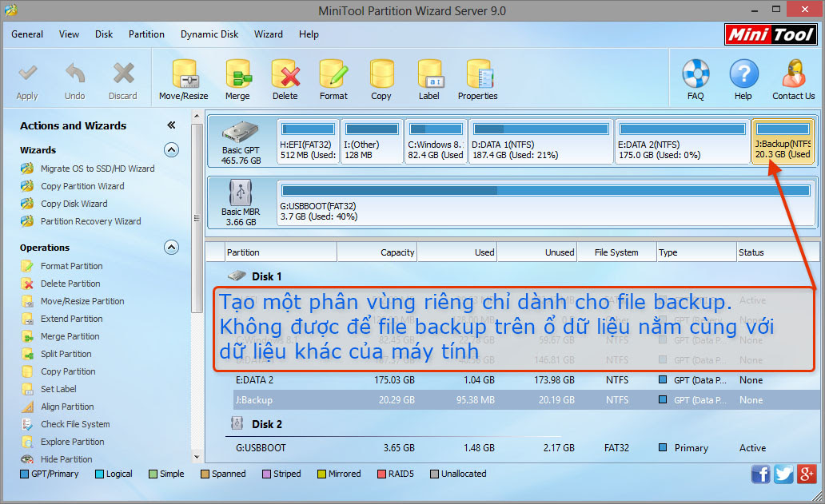Click the Discard X icon
The image size is (825, 504).
pyautogui.click(x=124, y=73)
